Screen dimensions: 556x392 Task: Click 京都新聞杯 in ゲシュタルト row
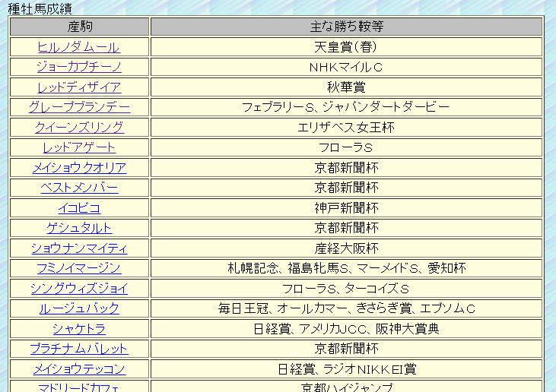point(346,228)
